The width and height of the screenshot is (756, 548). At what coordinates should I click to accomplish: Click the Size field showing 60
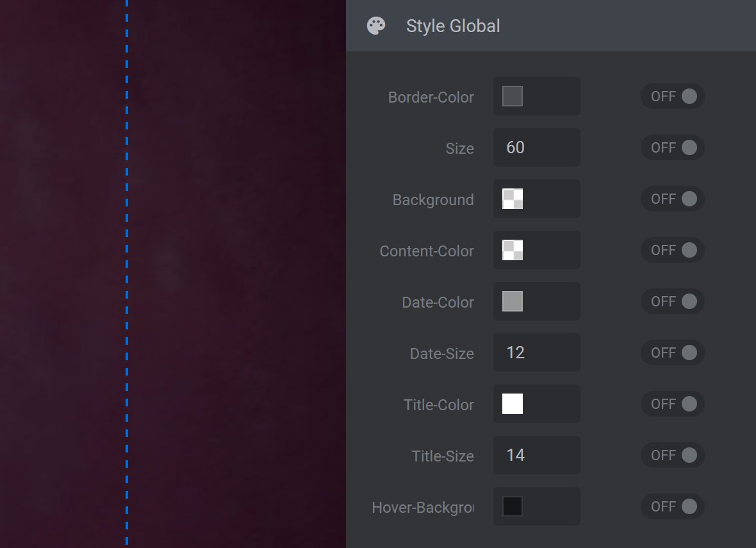click(537, 147)
